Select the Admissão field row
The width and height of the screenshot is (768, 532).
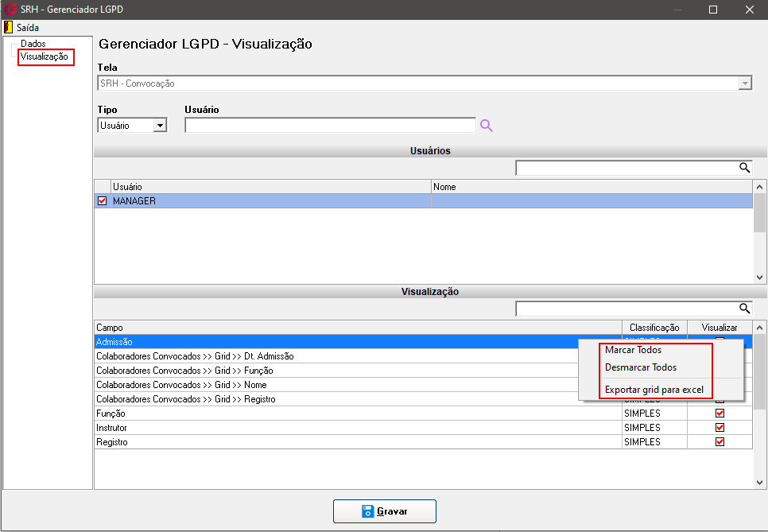[336, 342]
